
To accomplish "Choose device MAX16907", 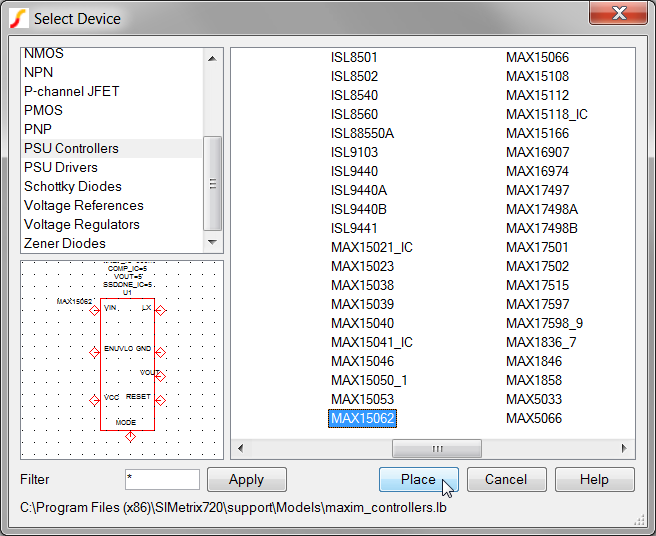I will 538,152.
